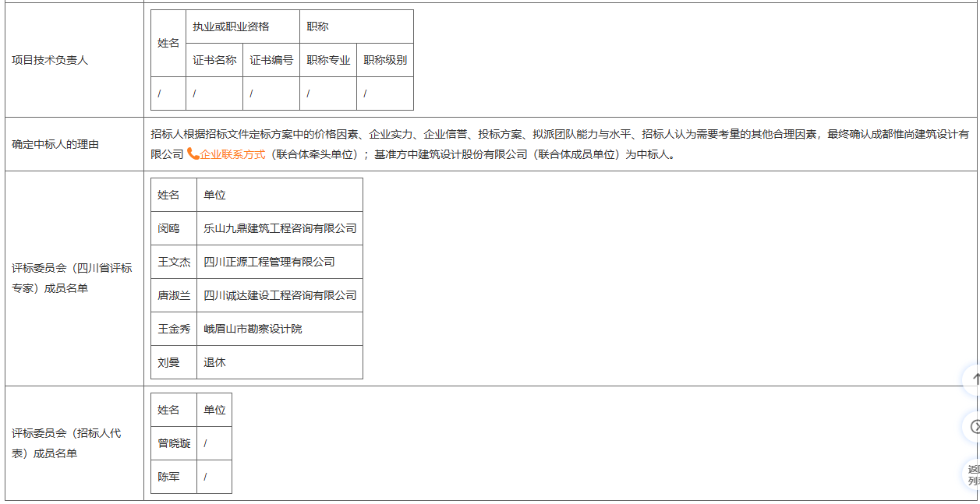The width and height of the screenshot is (980, 504).
Task: Click the 职称专业 column header
Action: 328,60
